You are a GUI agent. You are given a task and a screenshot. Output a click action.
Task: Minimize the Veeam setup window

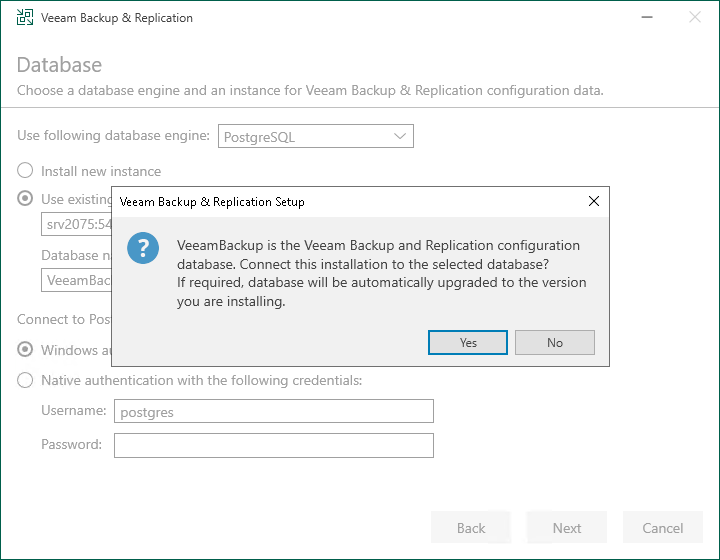pyautogui.click(x=647, y=17)
